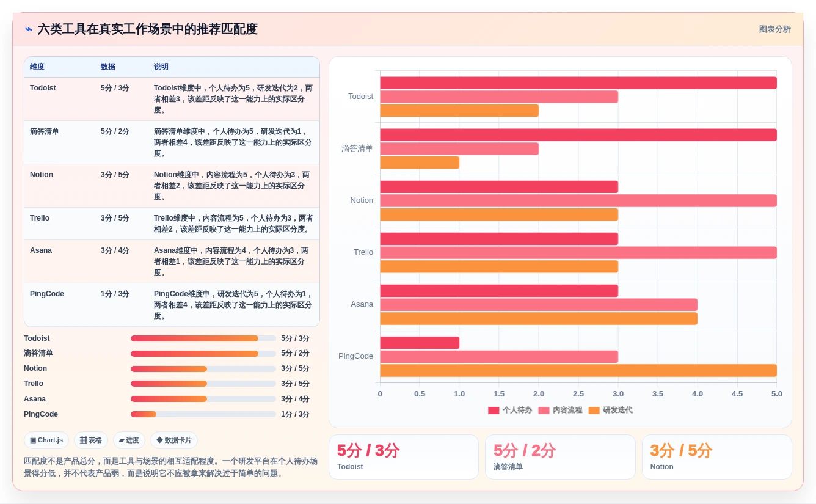The image size is (816, 504).
Task: Click the Trello y-axis label in chart
Action: (363, 252)
